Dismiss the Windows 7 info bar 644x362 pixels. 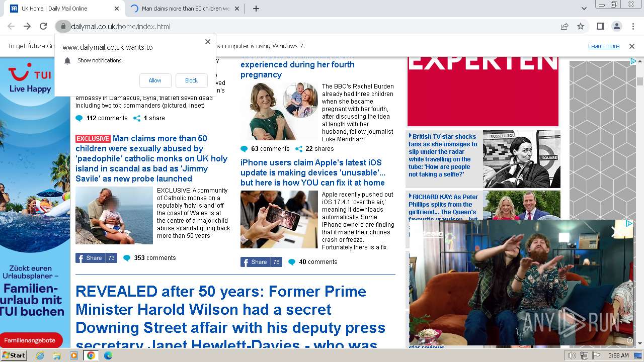(632, 46)
